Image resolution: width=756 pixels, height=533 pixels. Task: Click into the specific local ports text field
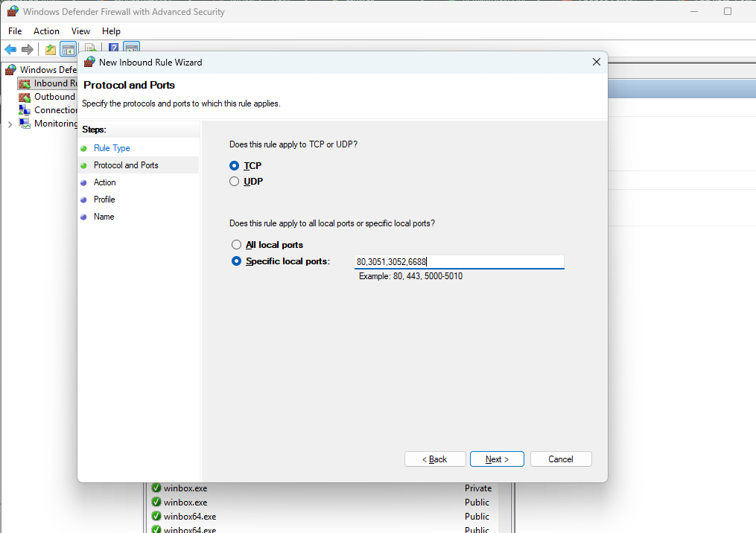click(459, 262)
